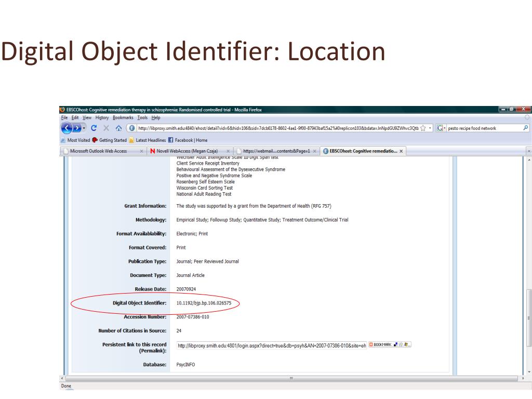Click the Facebook bookmark favicon
The height and width of the screenshot is (399, 532).
[x=170, y=140]
